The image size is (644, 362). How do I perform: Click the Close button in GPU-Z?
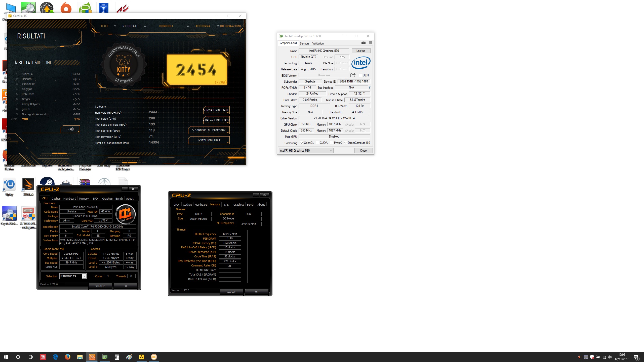363,150
